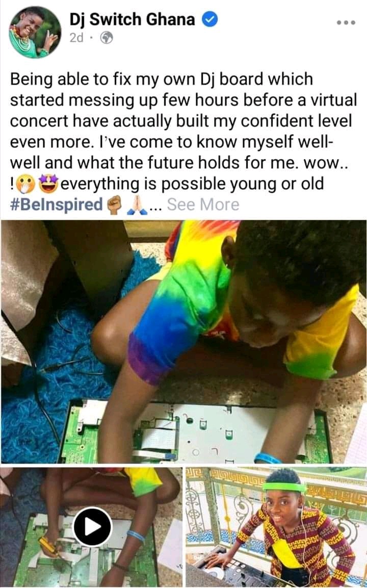Click the 2d post timestamp

[76, 38]
